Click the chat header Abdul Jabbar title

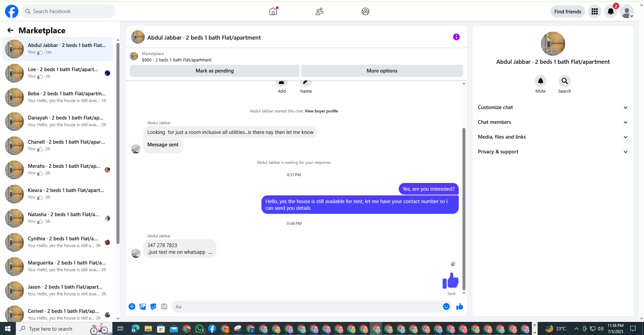[204, 38]
